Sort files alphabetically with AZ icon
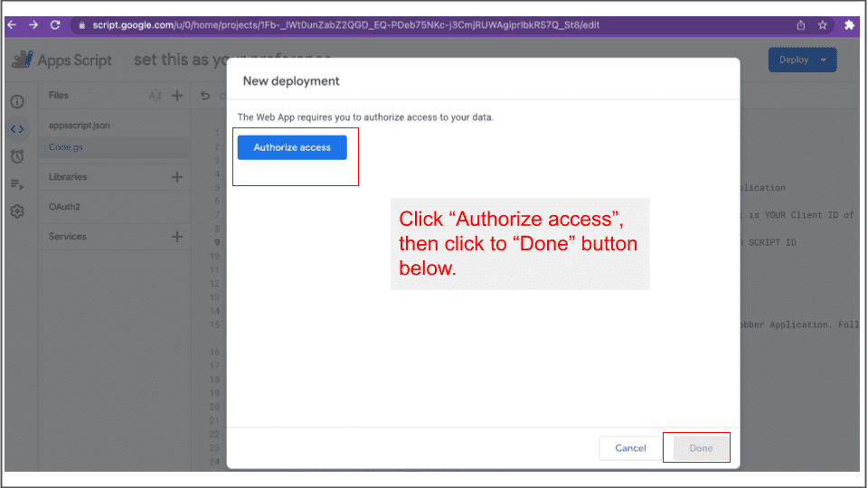This screenshot has width=868, height=488. point(155,96)
